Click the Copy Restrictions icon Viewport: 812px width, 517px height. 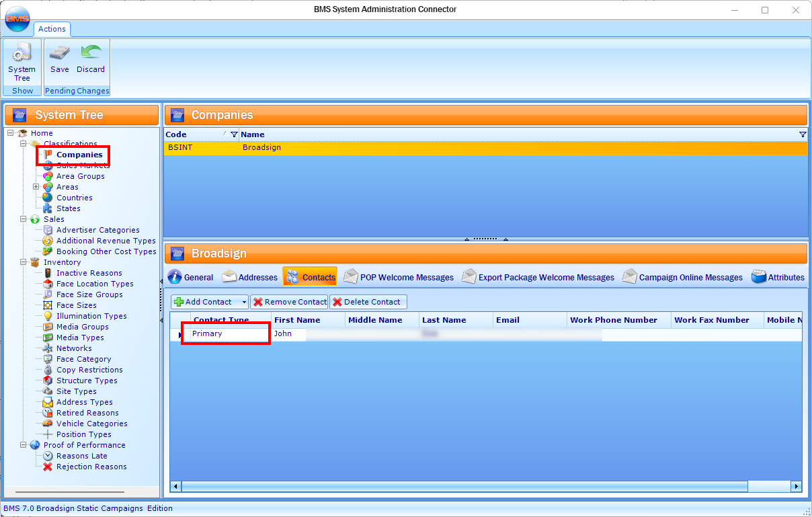[48, 370]
